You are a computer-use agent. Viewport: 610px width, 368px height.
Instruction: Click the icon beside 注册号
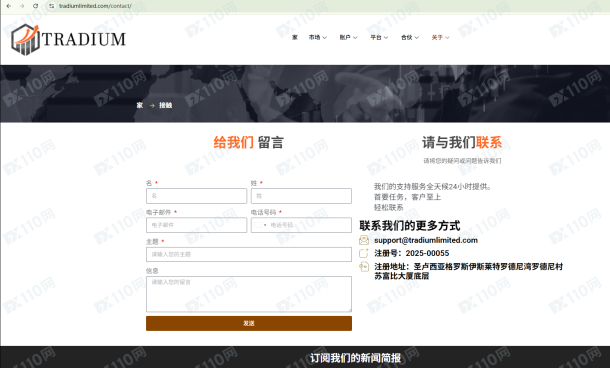coord(364,253)
